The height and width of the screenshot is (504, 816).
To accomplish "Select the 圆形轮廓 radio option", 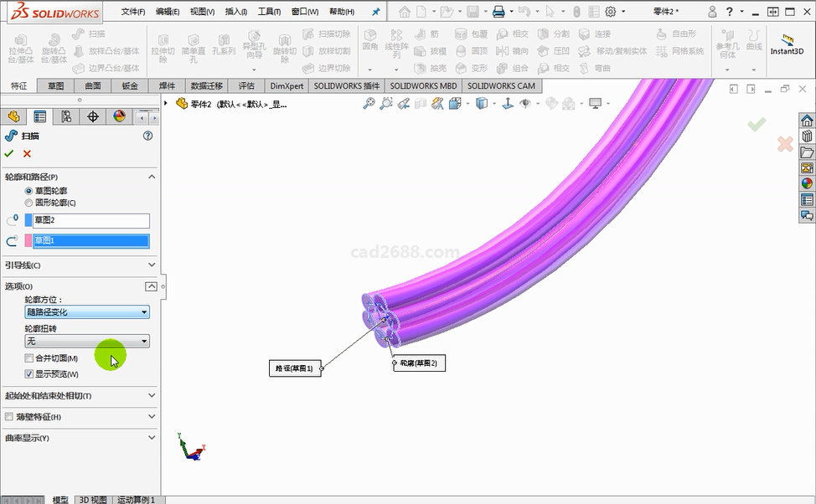I will (x=29, y=203).
